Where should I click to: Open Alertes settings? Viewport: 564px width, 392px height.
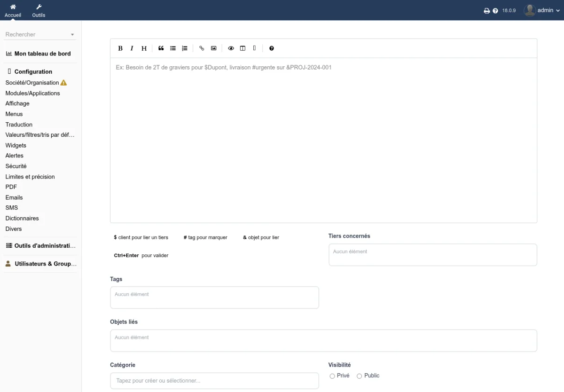(15, 156)
